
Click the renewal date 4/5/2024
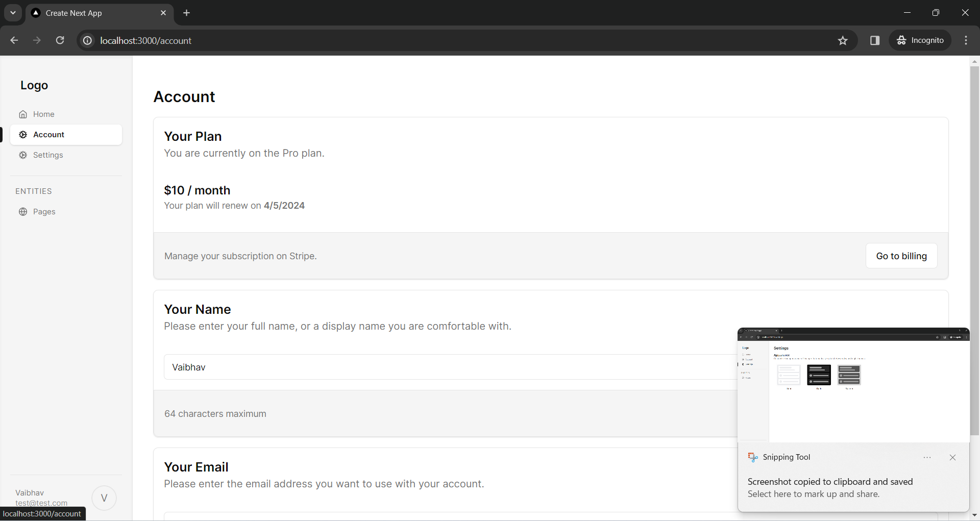[284, 205]
